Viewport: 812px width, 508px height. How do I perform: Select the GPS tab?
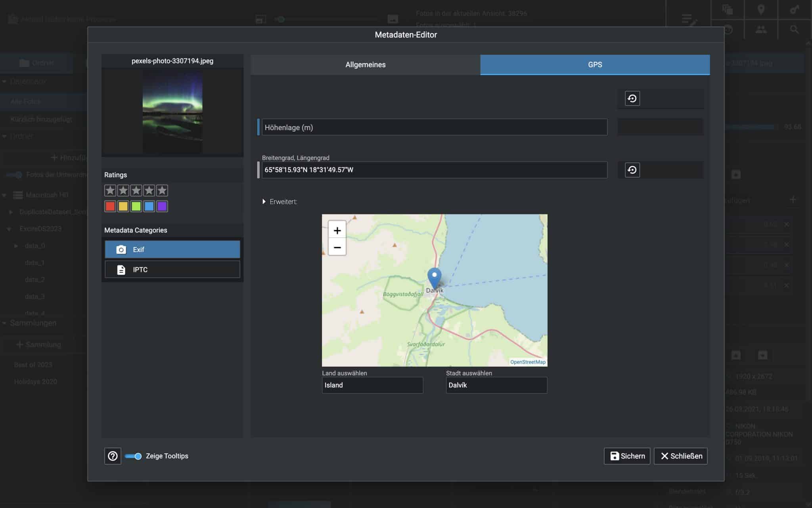pyautogui.click(x=595, y=65)
